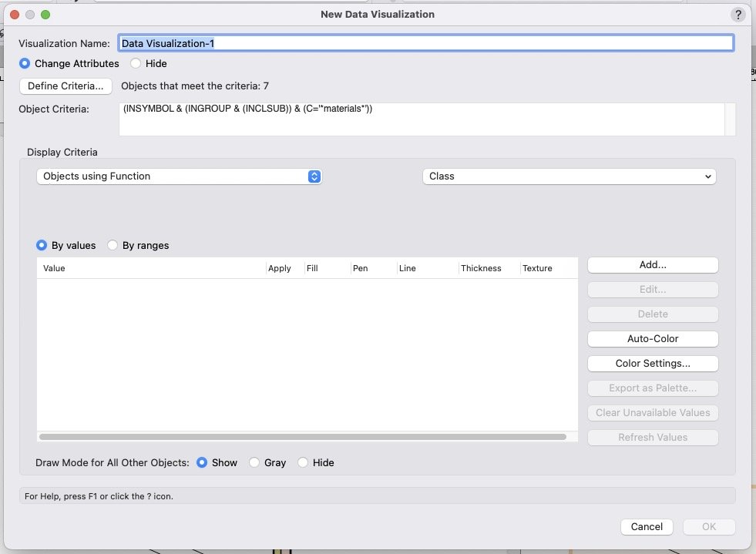Expand the Class dropdown menu

point(569,176)
